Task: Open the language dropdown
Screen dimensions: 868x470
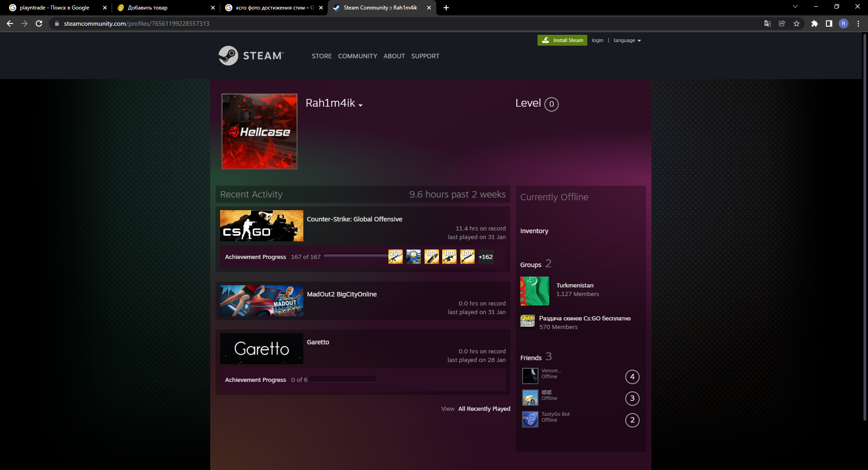Action: pyautogui.click(x=627, y=40)
